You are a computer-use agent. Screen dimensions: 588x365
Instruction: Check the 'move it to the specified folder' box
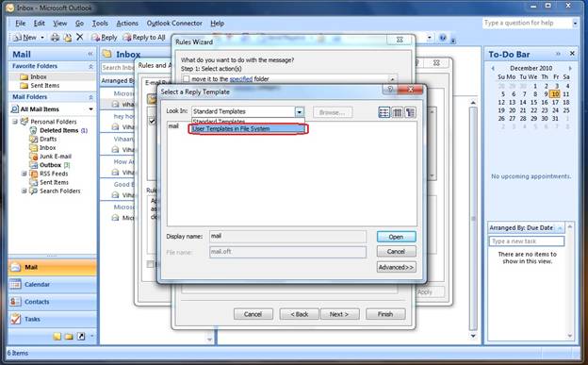pos(186,79)
